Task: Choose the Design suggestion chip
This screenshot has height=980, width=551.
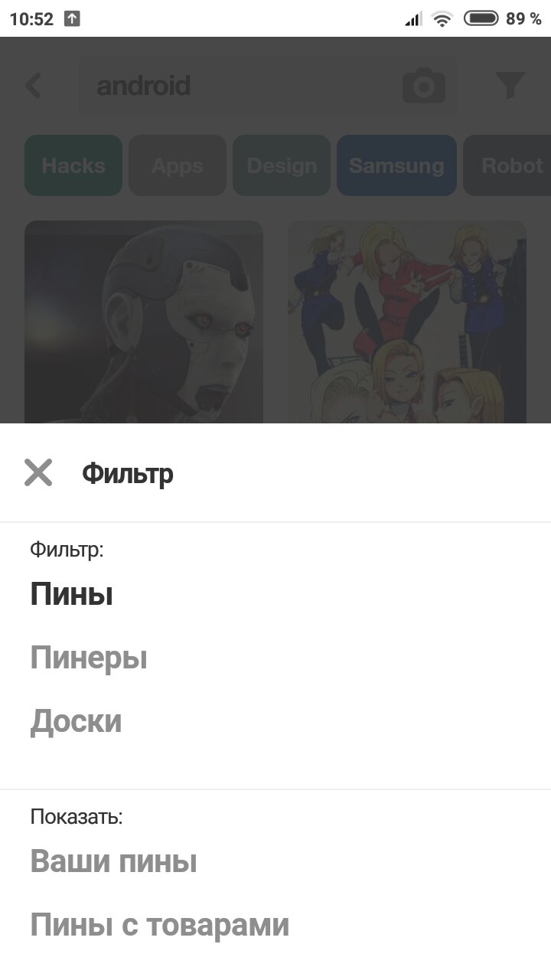Action: [282, 165]
